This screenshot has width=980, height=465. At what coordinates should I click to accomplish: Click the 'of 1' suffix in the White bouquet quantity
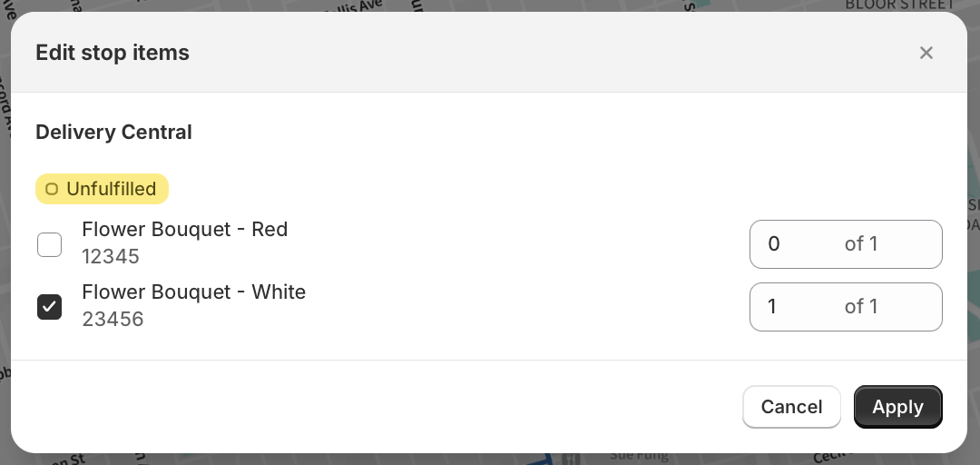861,307
